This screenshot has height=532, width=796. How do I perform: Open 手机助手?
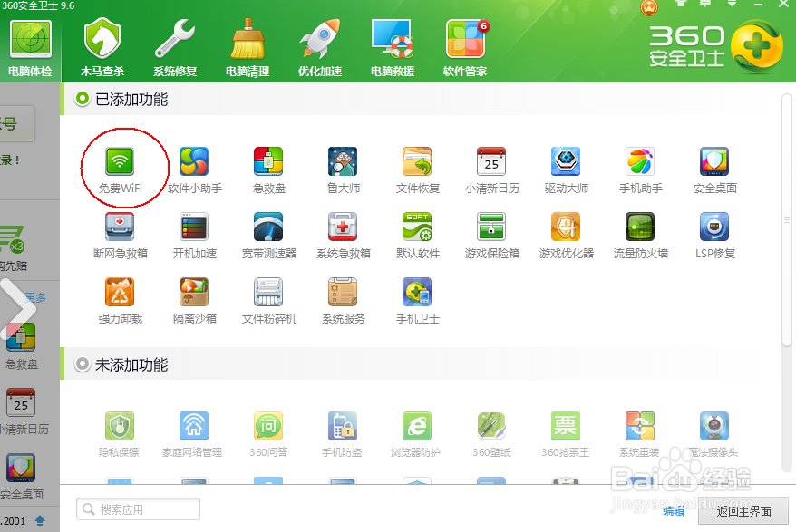(641, 170)
